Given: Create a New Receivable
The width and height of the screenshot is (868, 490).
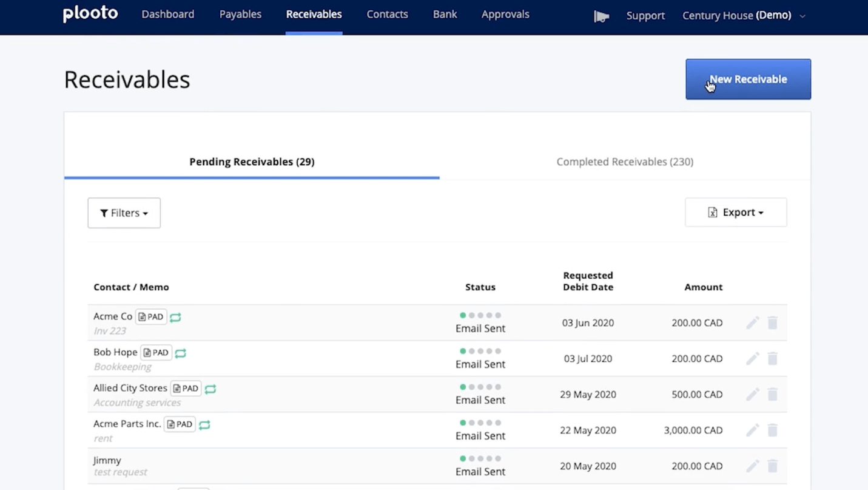Looking at the screenshot, I should click(x=748, y=79).
